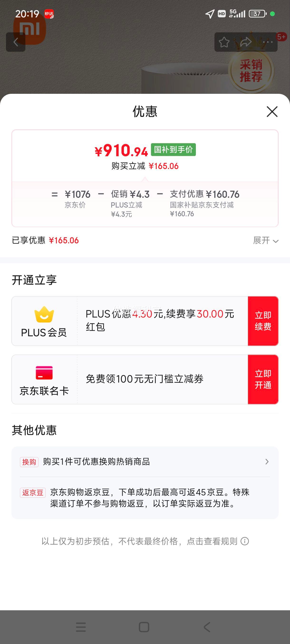Viewport: 290px width, 644px height.
Task: Click 立即开通 for 京东联名卡
Action: point(263,379)
